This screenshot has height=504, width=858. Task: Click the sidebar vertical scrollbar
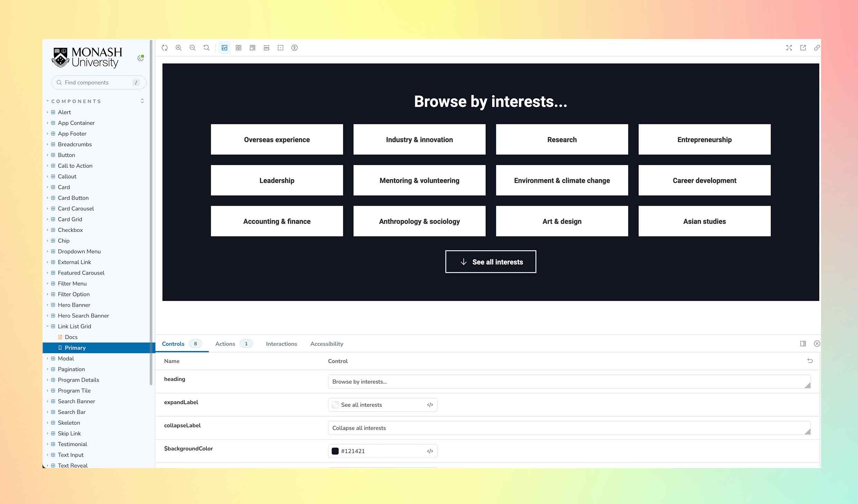pos(151,212)
